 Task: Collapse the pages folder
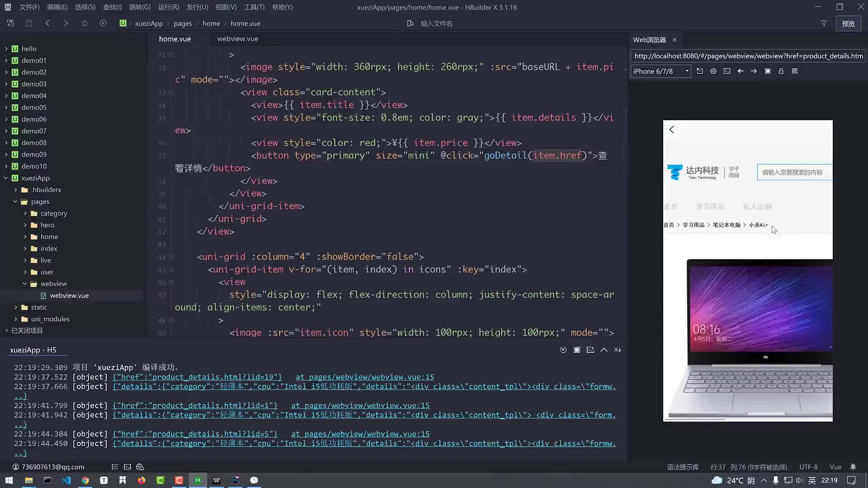[x=15, y=201]
